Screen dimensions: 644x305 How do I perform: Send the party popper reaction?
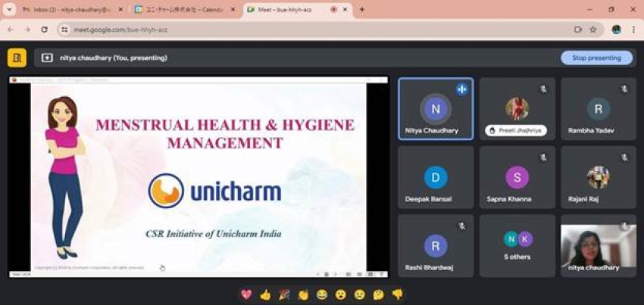tap(284, 294)
